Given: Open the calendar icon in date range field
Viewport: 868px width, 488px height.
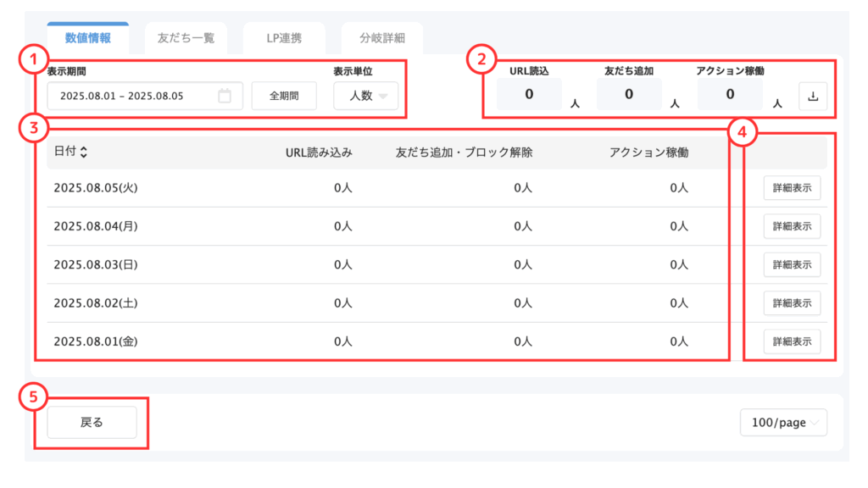Looking at the screenshot, I should coord(224,96).
